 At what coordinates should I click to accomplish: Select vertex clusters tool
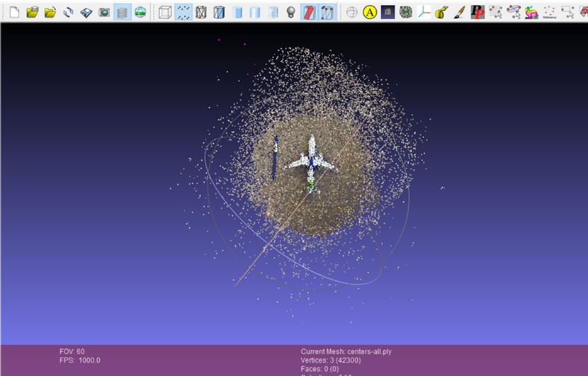[496, 12]
